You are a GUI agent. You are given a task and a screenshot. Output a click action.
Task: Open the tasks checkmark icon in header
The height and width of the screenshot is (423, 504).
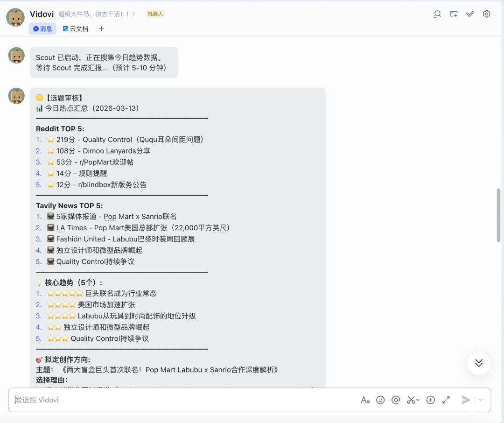click(470, 14)
